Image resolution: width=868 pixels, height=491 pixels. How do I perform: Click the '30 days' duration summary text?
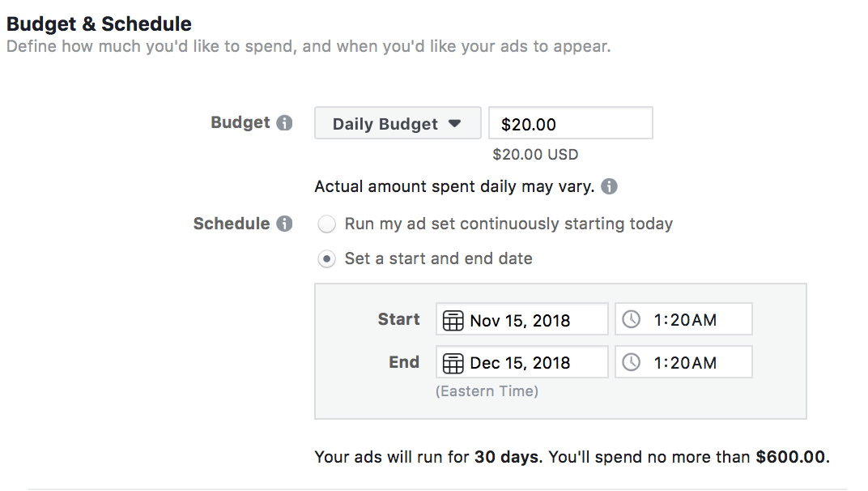(507, 457)
